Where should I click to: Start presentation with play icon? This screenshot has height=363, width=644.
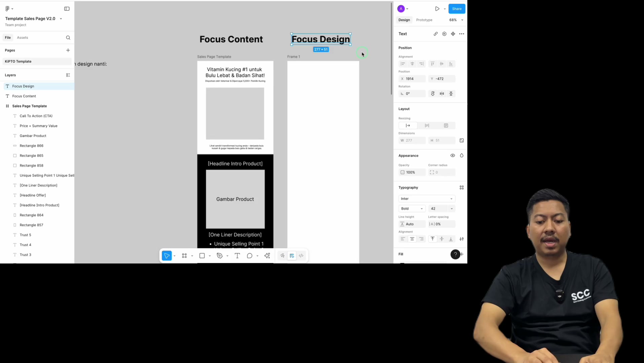[x=437, y=9]
